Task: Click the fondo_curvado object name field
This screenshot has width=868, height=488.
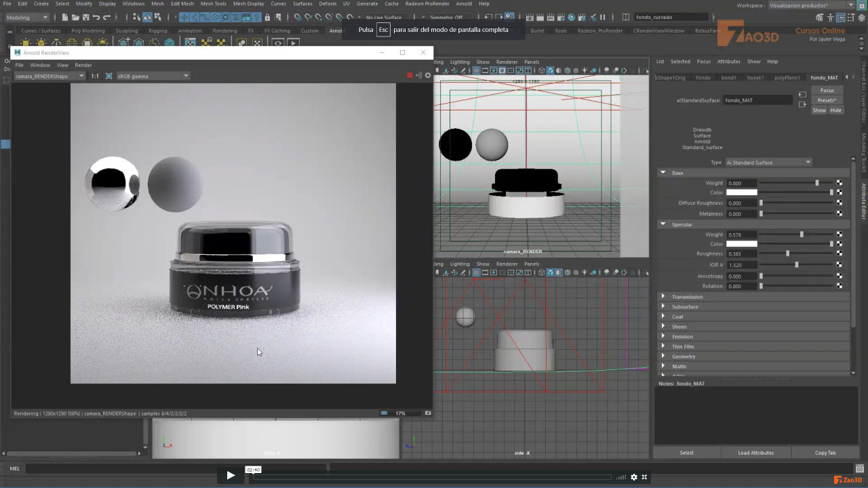Action: pos(673,17)
